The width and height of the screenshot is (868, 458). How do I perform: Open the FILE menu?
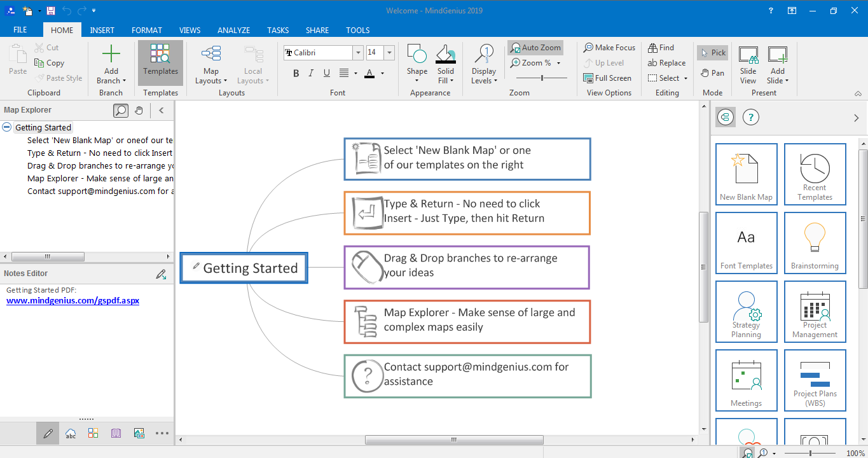(20, 30)
